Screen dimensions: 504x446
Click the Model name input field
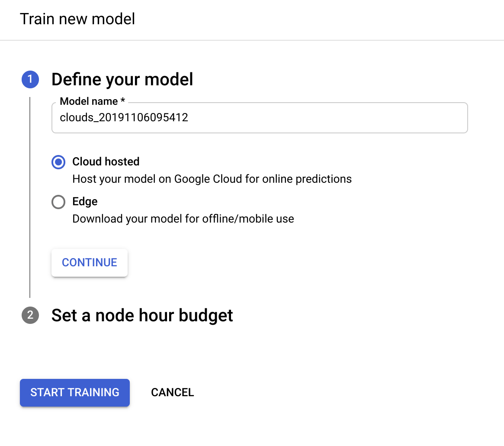pos(260,118)
